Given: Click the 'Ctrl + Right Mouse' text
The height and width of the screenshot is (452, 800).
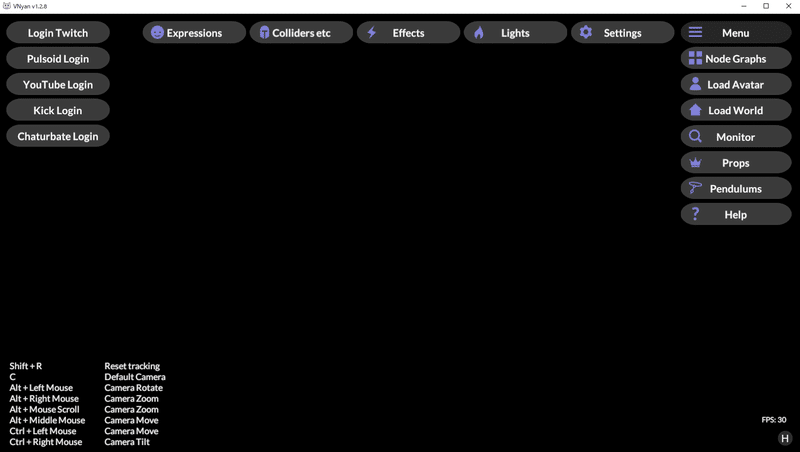Looking at the screenshot, I should tap(45, 442).
